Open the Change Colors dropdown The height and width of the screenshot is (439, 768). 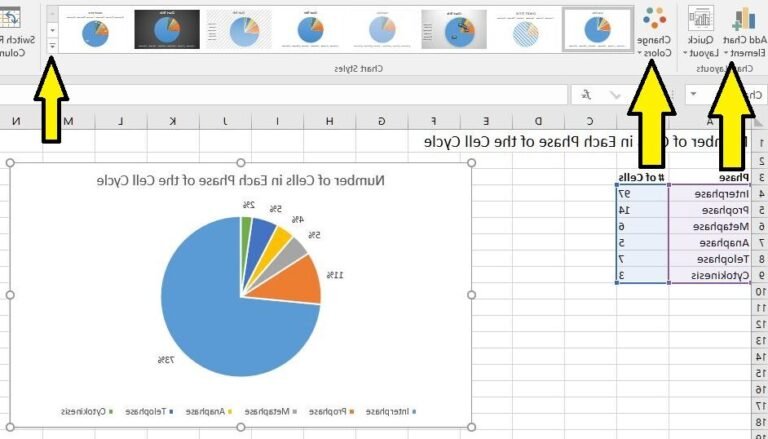654,32
